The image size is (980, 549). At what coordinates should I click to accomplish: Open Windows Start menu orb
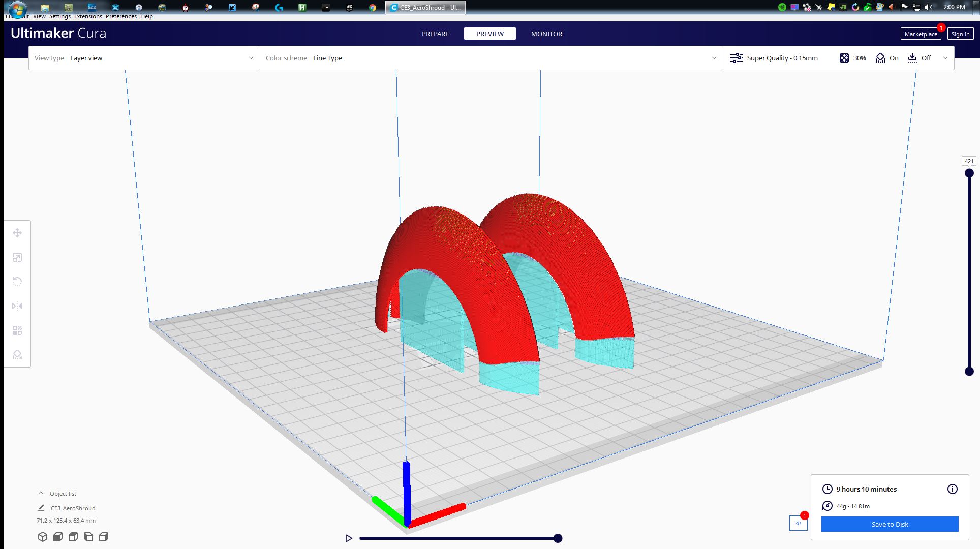17,9
